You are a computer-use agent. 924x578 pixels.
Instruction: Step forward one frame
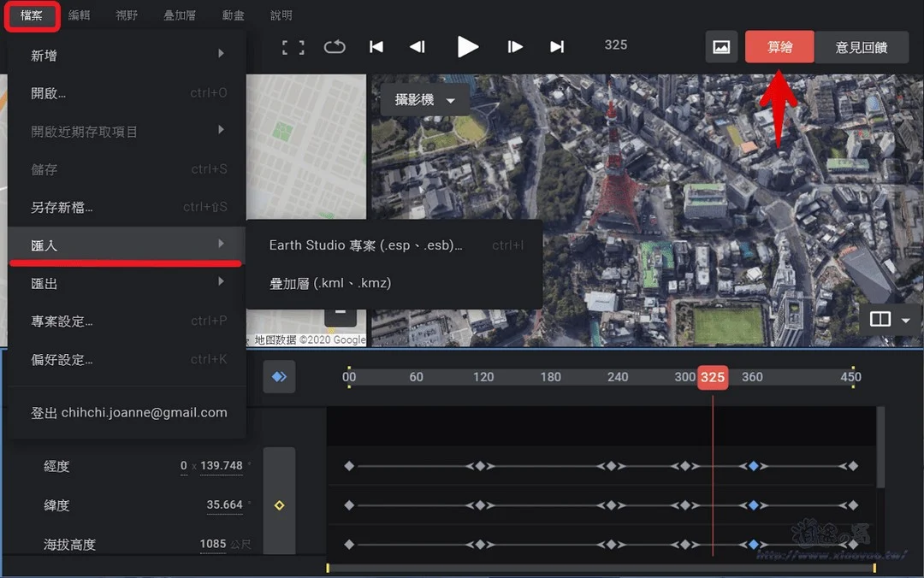click(x=515, y=46)
